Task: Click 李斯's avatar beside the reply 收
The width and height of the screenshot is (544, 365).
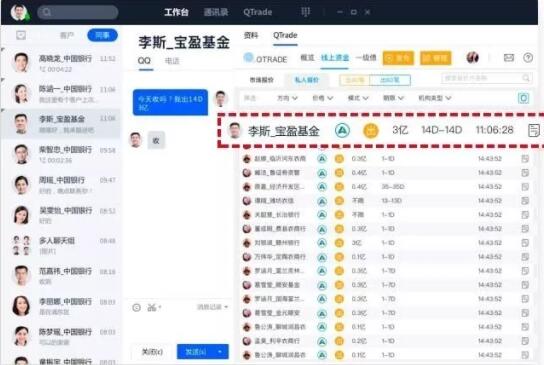Action: [136, 140]
